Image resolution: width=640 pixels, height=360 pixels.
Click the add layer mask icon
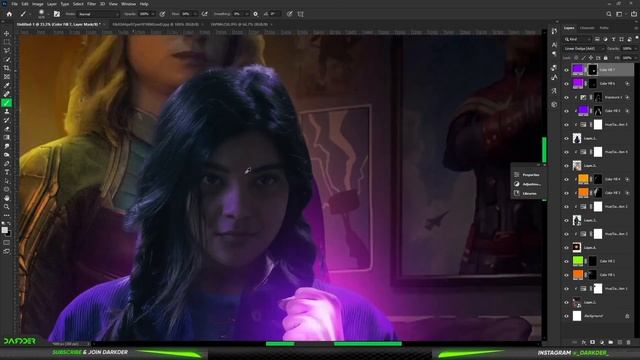pyautogui.click(x=593, y=342)
